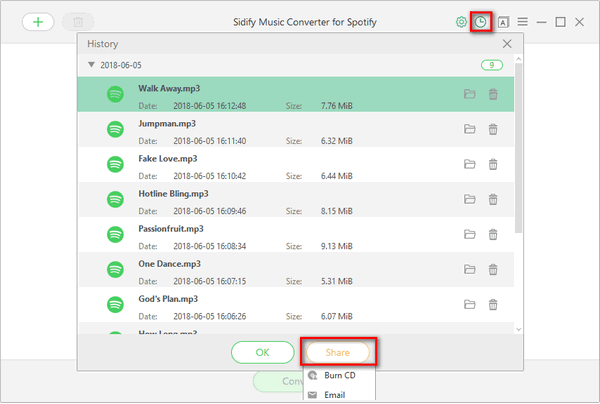Click Spotify icon beside One Dance.mp3
This screenshot has height=404, width=600.
[115, 270]
